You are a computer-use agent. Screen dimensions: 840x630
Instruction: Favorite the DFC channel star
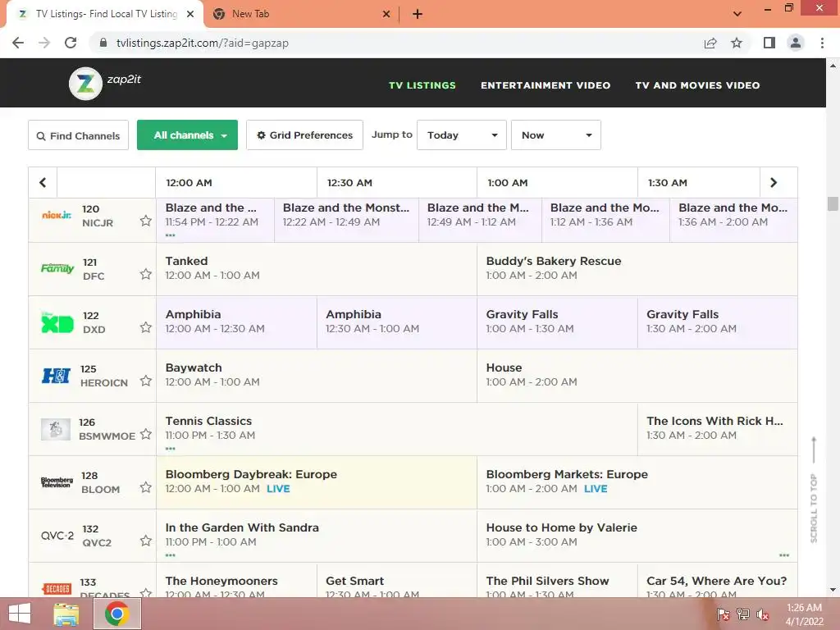point(146,274)
